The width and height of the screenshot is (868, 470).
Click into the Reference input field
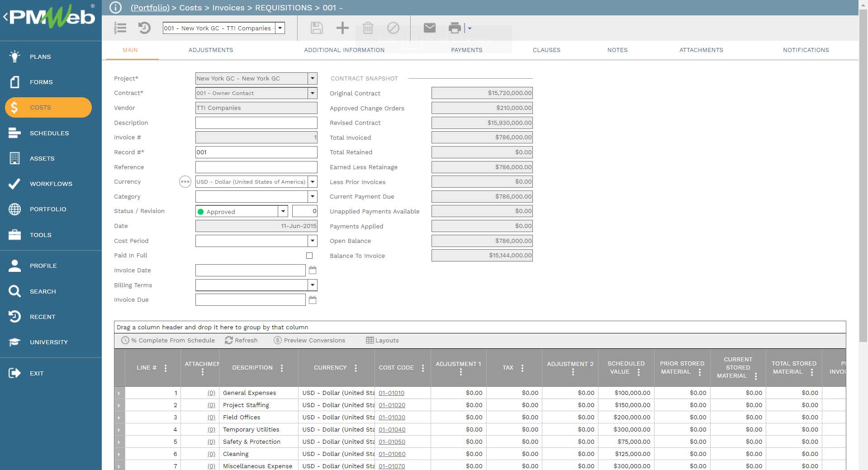coord(256,167)
